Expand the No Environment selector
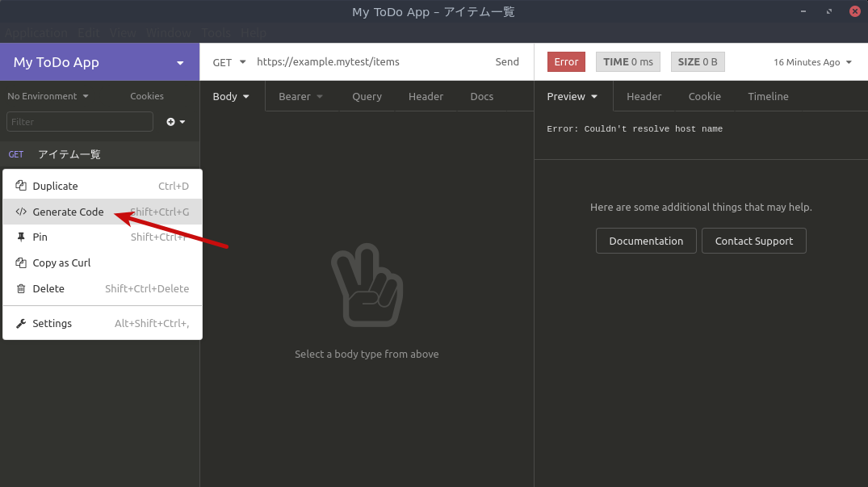 [x=48, y=96]
